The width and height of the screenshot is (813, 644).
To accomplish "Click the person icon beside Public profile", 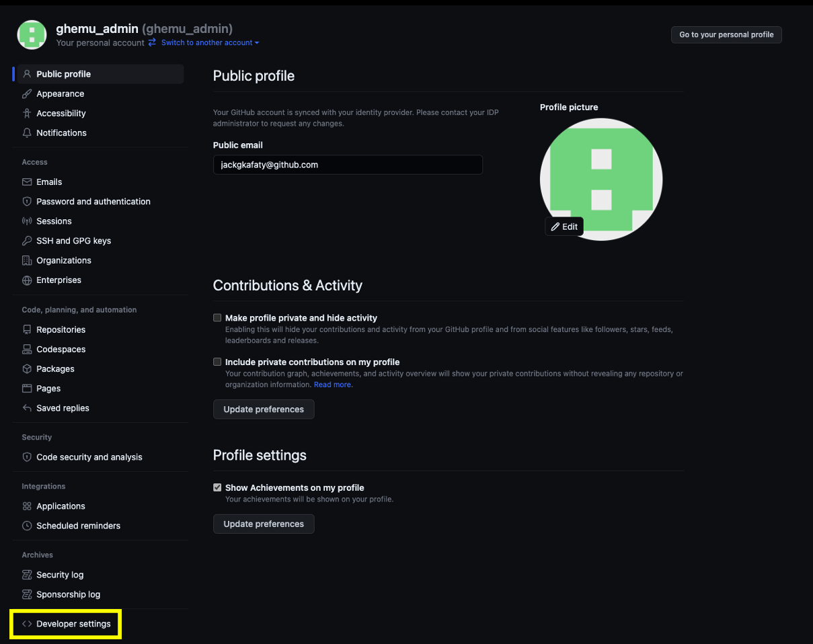I will point(27,74).
